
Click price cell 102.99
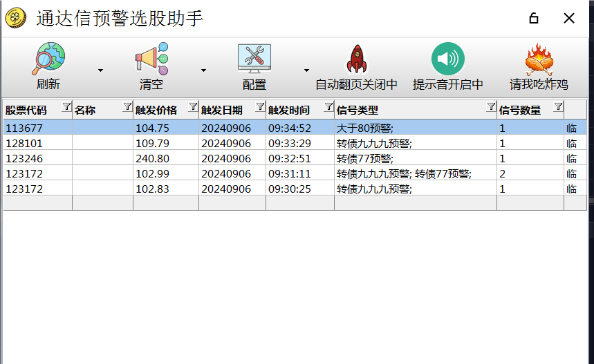[166, 173]
